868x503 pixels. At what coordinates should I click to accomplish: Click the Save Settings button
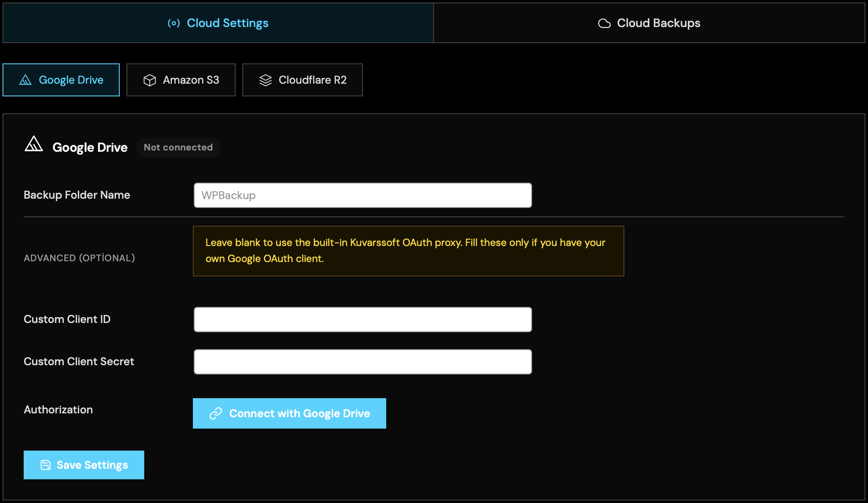point(84,465)
